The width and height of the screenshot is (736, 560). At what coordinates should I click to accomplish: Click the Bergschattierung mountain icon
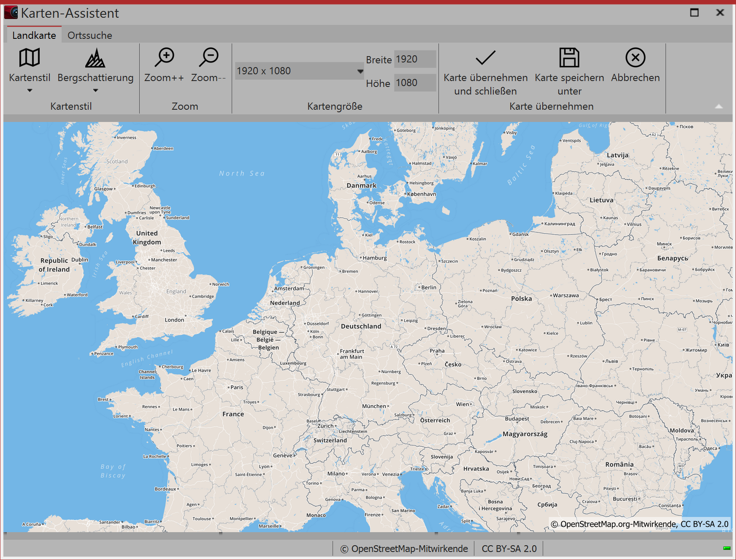95,58
